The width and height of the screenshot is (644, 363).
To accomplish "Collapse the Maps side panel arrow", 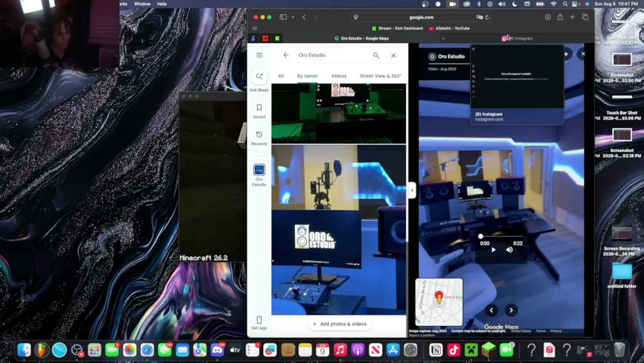I will pyautogui.click(x=412, y=190).
